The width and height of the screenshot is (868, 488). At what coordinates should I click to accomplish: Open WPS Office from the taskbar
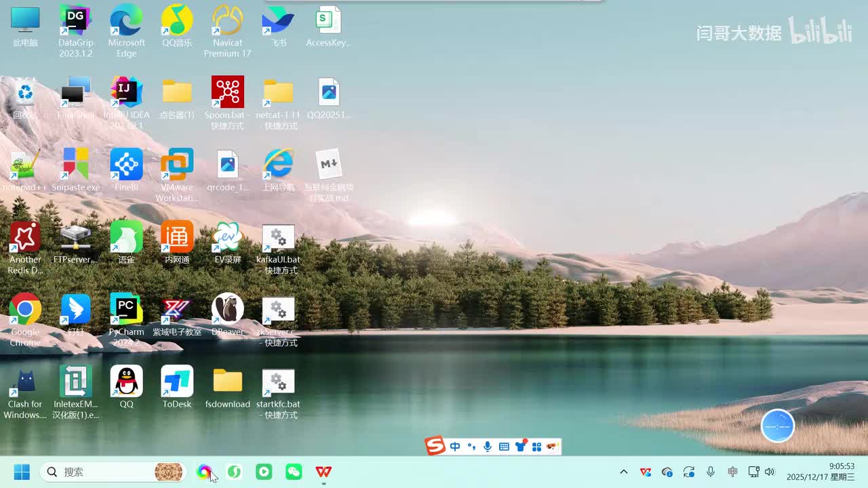tap(323, 472)
